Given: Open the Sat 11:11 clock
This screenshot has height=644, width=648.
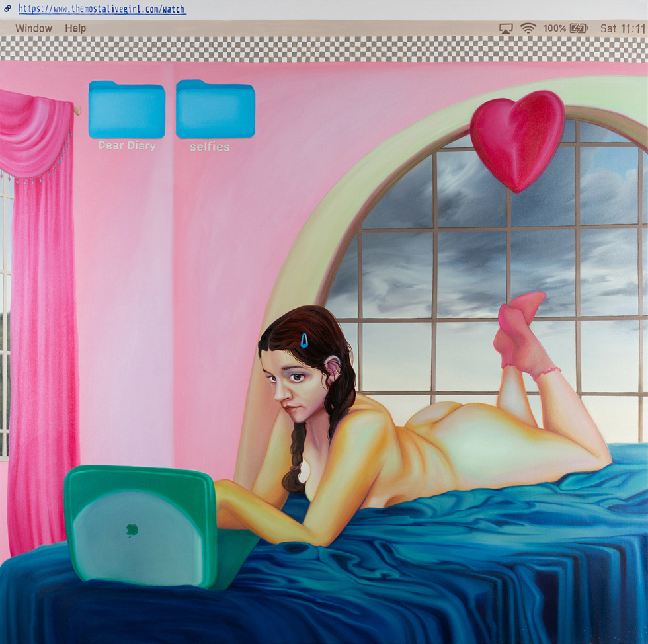Looking at the screenshot, I should [622, 28].
